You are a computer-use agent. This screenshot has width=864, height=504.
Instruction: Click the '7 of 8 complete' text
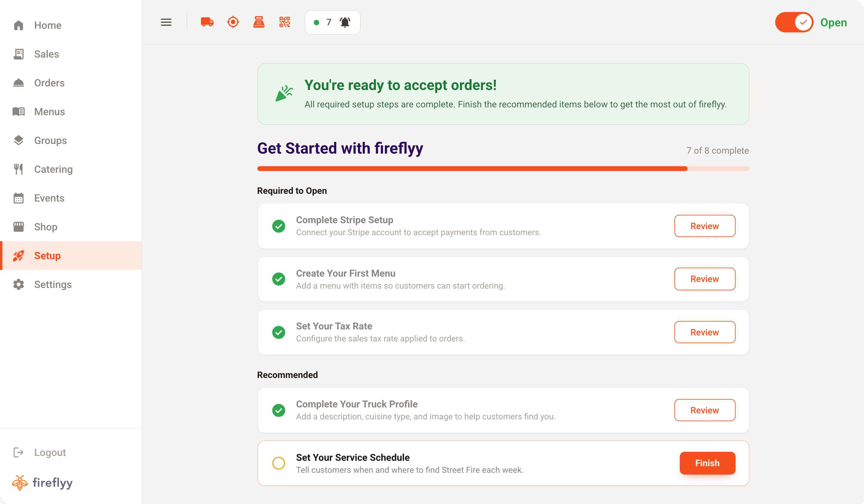[x=717, y=151]
